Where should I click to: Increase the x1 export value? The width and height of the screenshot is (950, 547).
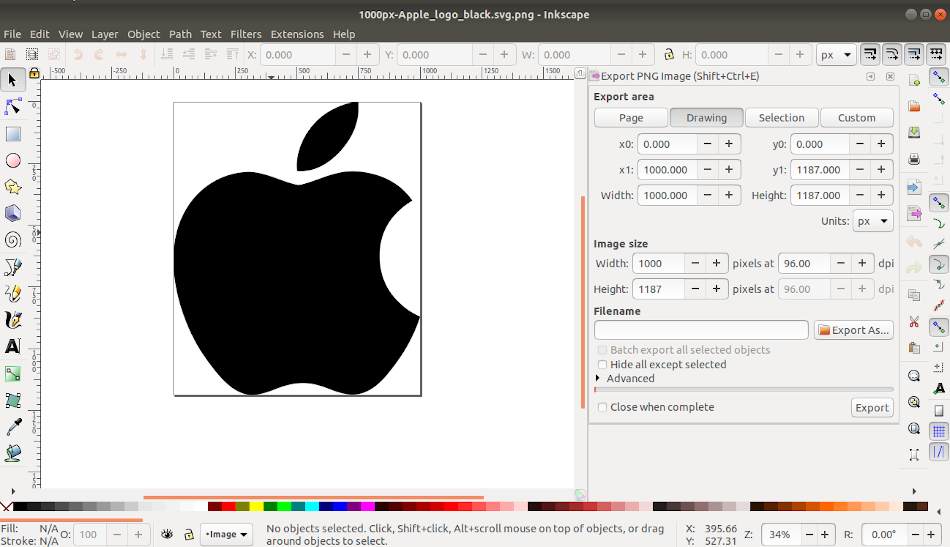coord(729,170)
